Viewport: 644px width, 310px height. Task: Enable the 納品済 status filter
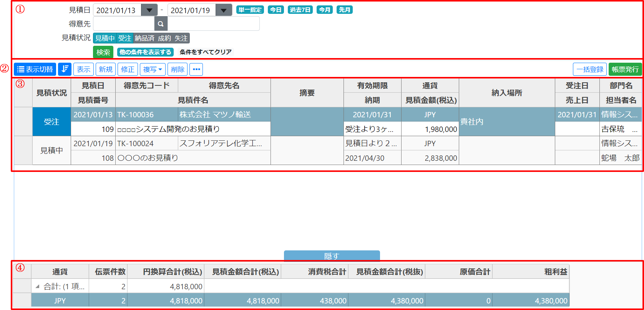click(x=144, y=38)
